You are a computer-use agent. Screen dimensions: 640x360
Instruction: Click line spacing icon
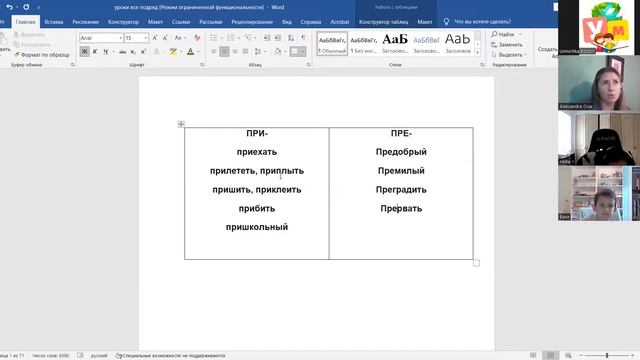258,52
